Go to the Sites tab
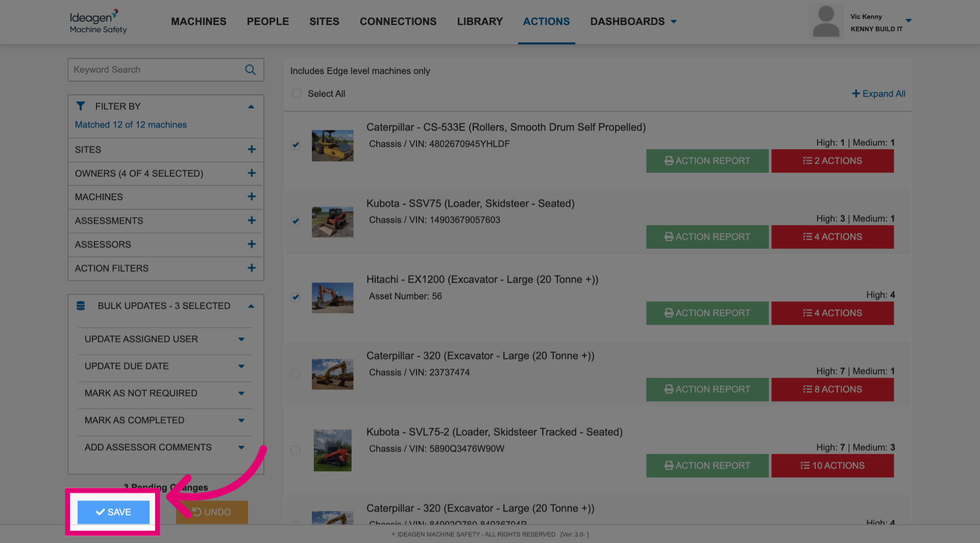980x543 pixels. [324, 21]
